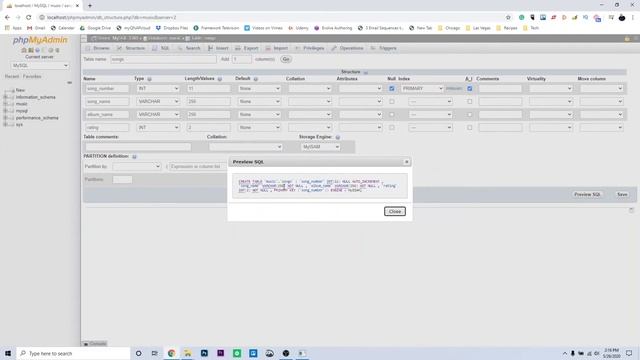Click New in the navigation tree

[x=20, y=90]
